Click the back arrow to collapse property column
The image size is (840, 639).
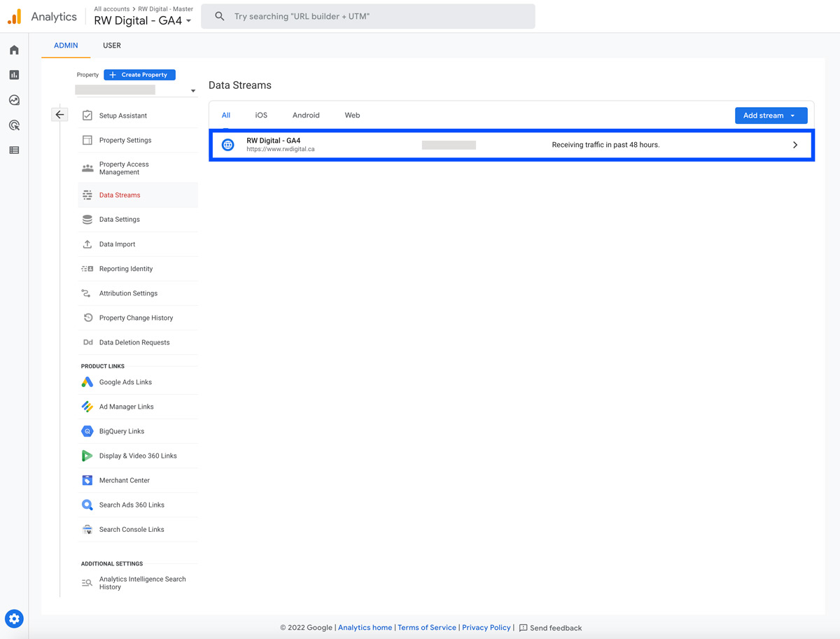pyautogui.click(x=59, y=115)
